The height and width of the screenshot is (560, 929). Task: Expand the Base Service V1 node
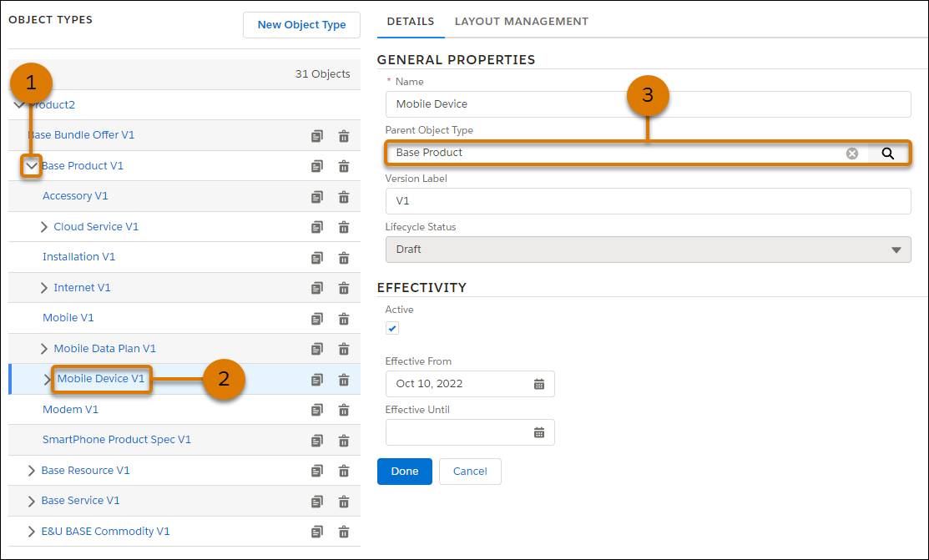(32, 502)
